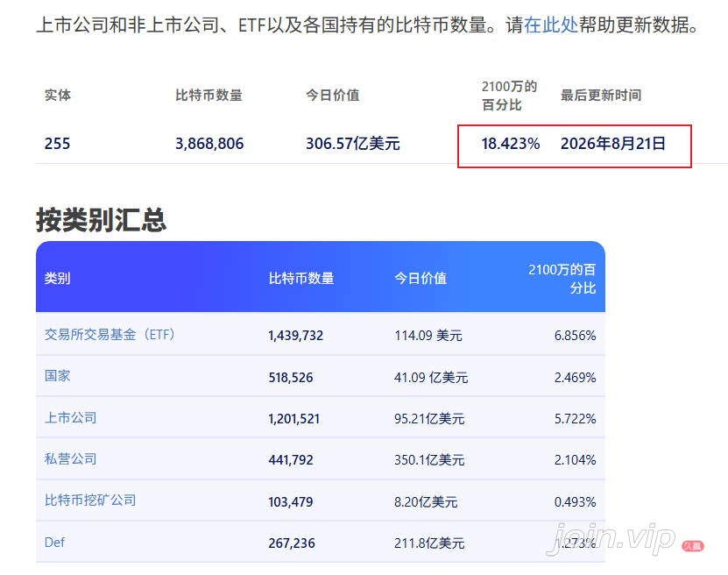Open the 交易所交易基金（ETF）category link

(110, 335)
